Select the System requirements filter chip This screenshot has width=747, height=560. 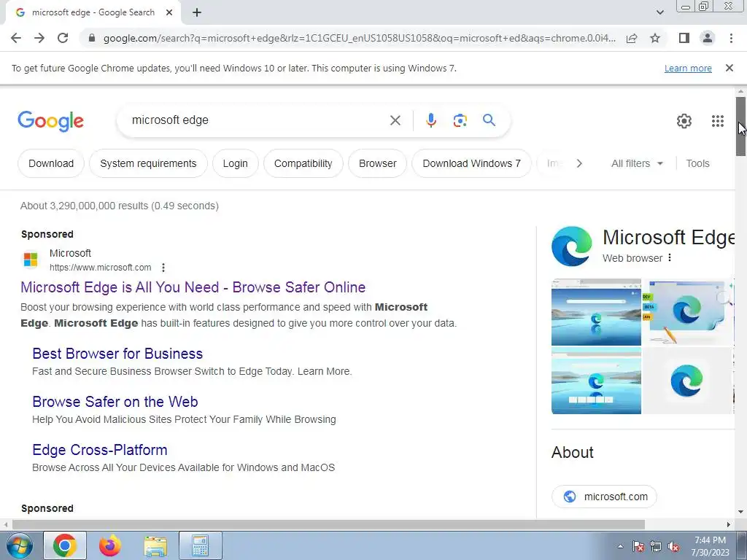(x=148, y=163)
